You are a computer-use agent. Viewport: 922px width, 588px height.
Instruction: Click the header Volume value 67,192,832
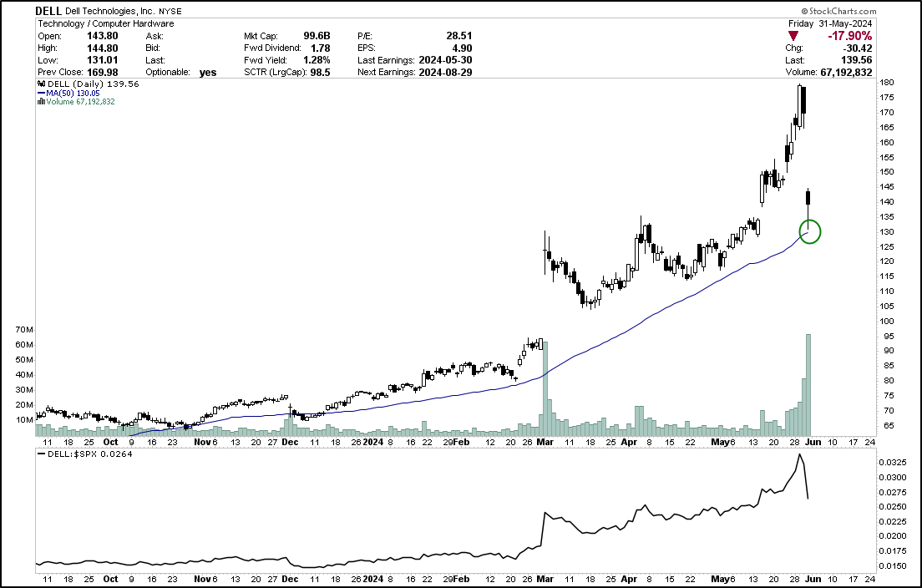(845, 73)
